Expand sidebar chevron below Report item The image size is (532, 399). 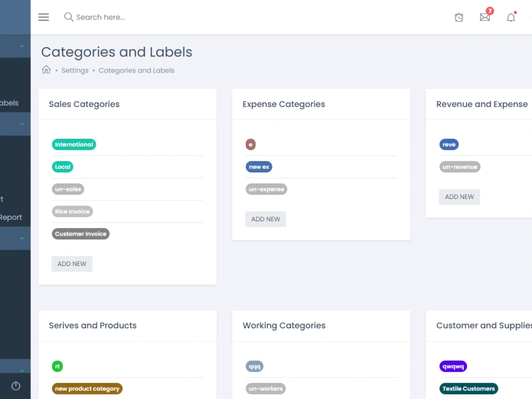22,238
